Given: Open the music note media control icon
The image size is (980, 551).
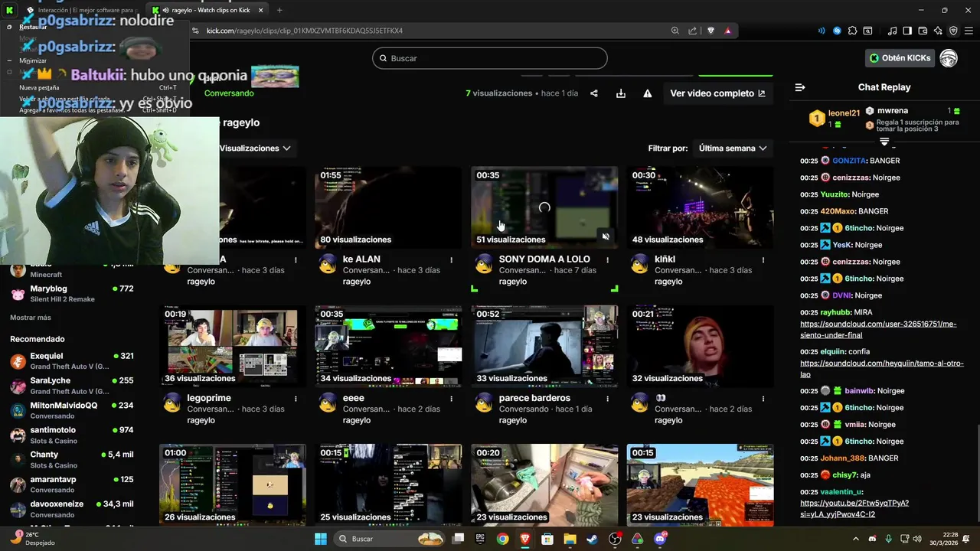Looking at the screenshot, I should click(x=892, y=31).
